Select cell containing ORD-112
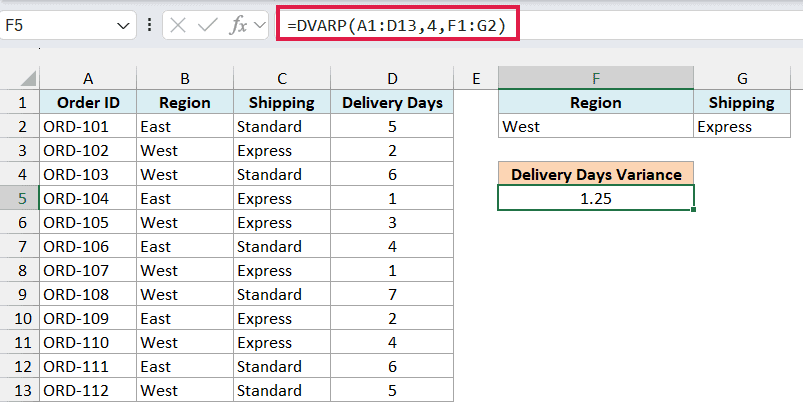Image resolution: width=803 pixels, height=402 pixels. pos(88,390)
